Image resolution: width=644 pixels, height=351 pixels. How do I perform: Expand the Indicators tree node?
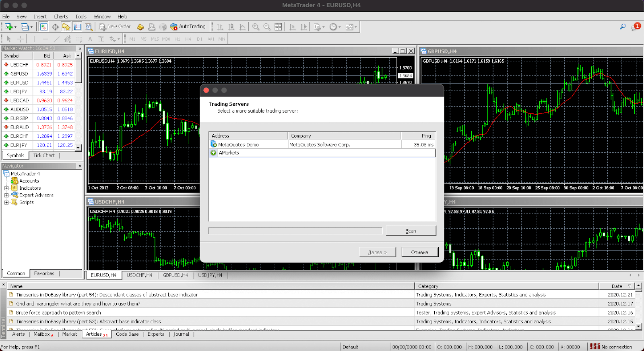pos(6,188)
